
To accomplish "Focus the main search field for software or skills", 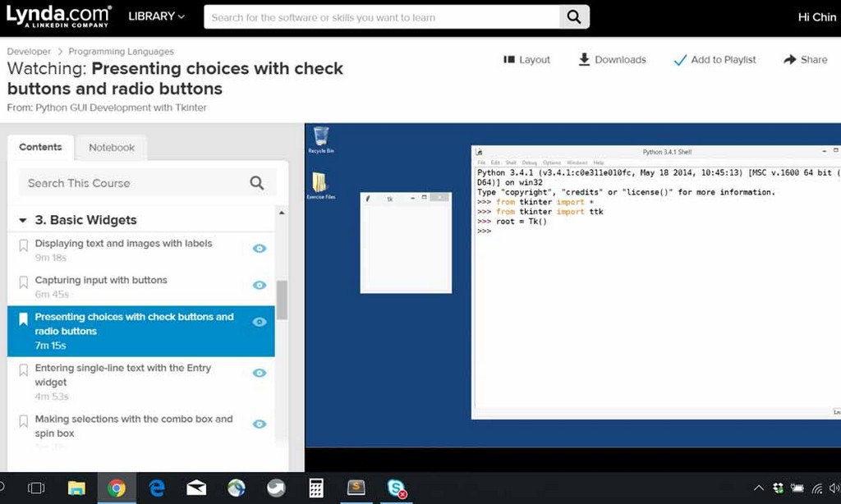I will pos(382,17).
